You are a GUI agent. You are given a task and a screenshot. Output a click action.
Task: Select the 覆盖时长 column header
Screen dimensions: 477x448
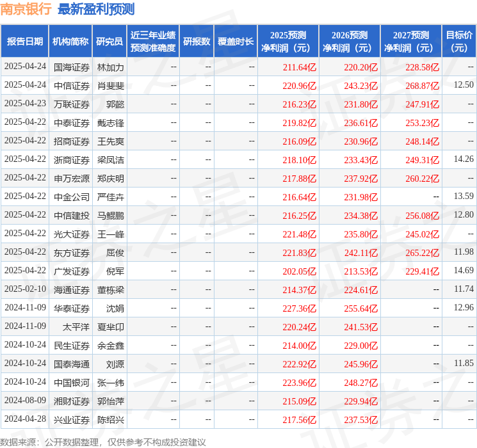(x=236, y=41)
